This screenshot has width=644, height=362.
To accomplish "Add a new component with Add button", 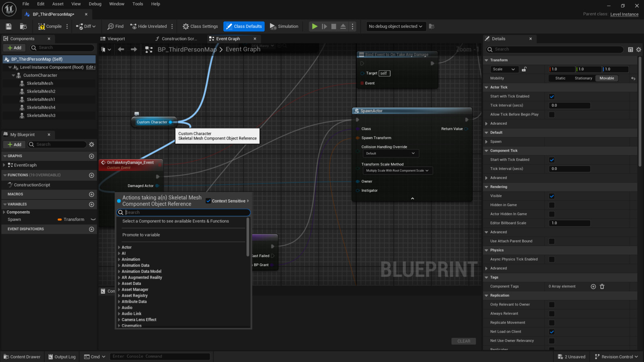I will (14, 48).
